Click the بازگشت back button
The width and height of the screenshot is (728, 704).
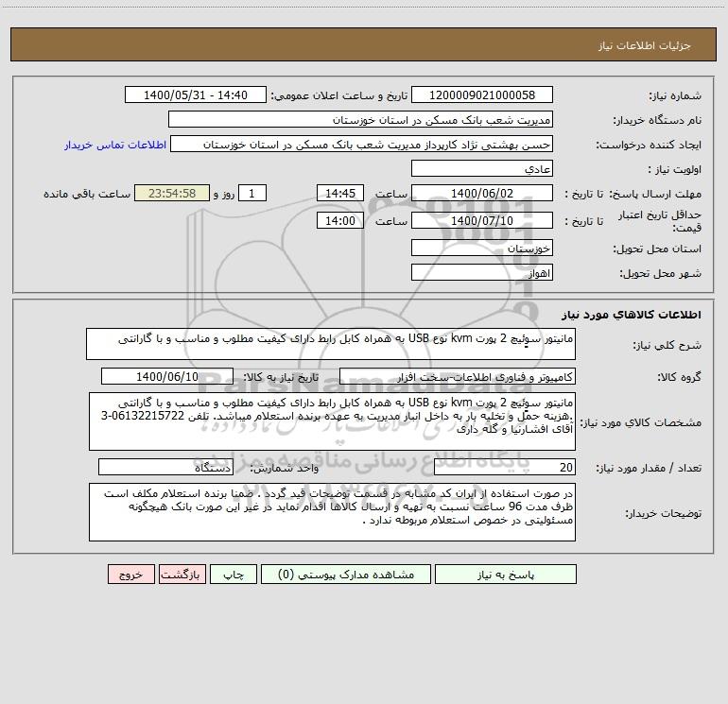click(182, 575)
